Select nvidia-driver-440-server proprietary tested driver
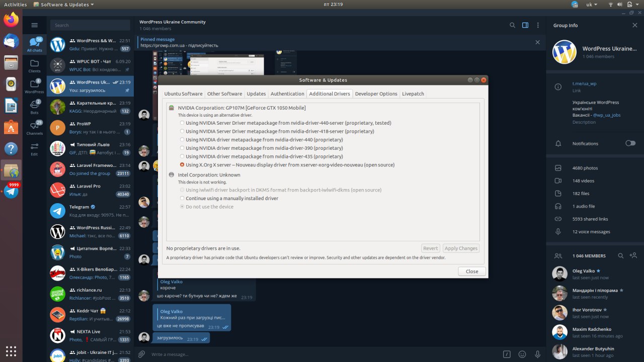This screenshot has width=644, height=362. pyautogui.click(x=285, y=123)
